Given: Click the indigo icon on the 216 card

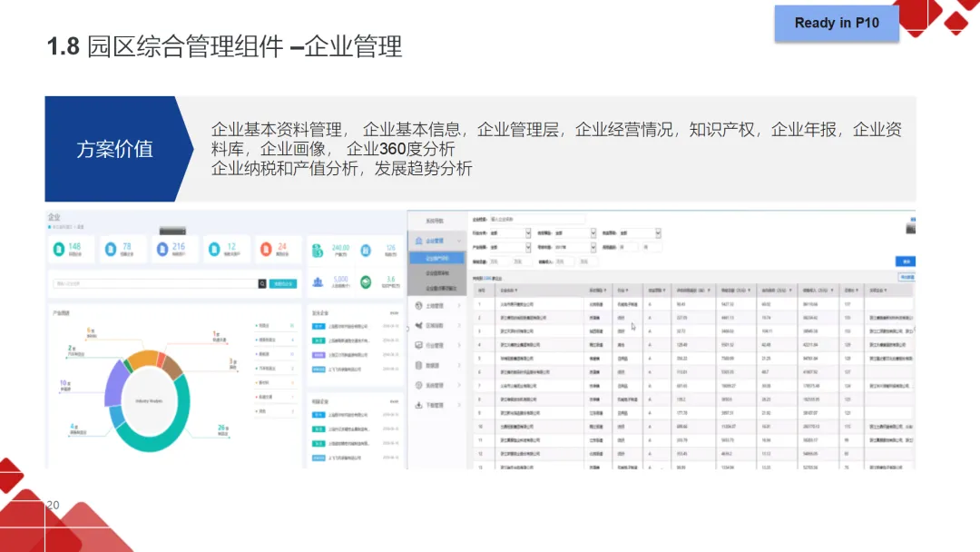Looking at the screenshot, I should pos(162,249).
